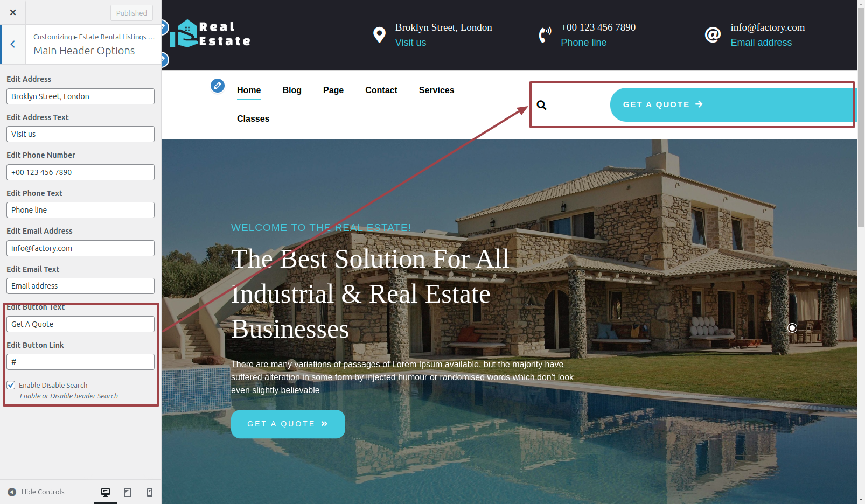
Task: Click the Get A Quote hero button
Action: [x=288, y=424]
